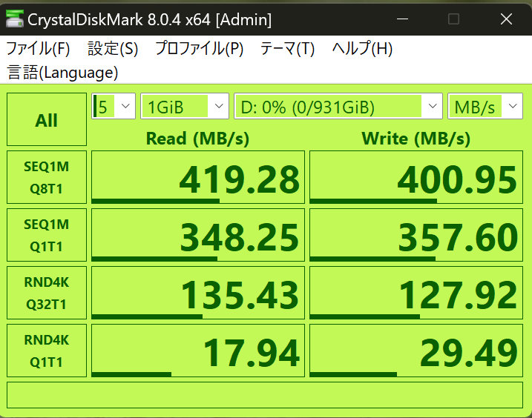The width and height of the screenshot is (532, 418).
Task: Open the test count dropdown showing 5
Action: pyautogui.click(x=114, y=107)
